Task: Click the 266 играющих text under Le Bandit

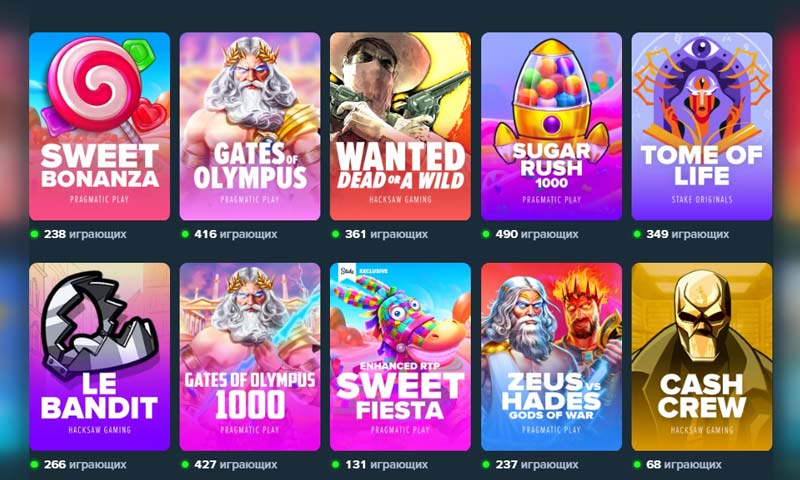Action: (85, 465)
